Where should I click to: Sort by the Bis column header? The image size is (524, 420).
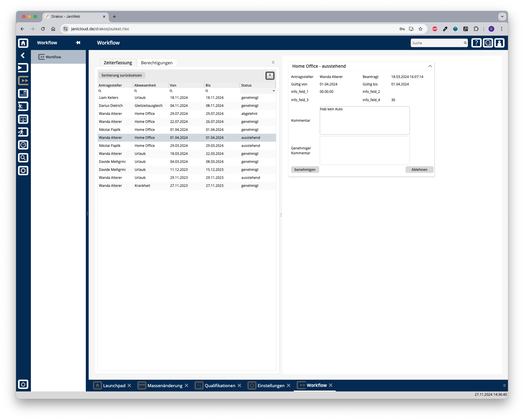222,85
